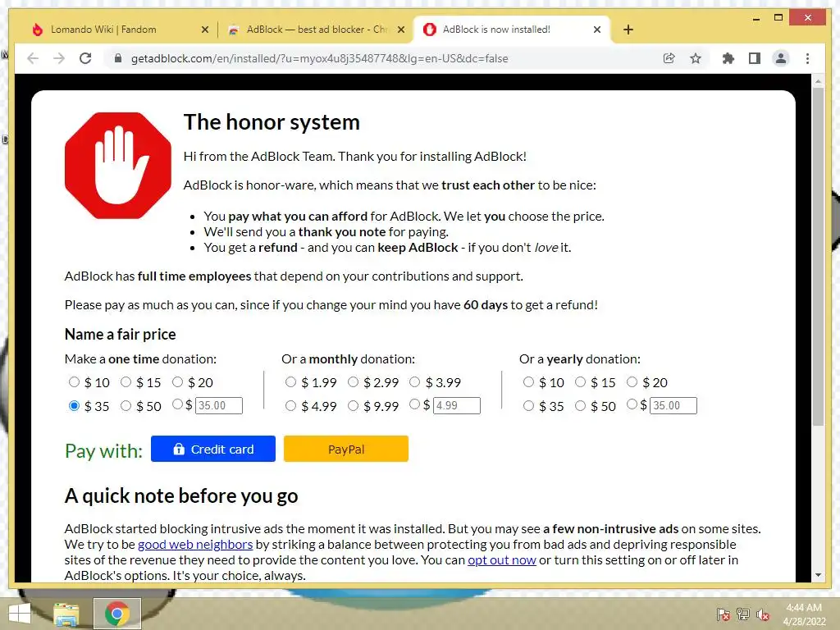Click page scrollbar up arrow
840x630 pixels.
click(x=818, y=81)
